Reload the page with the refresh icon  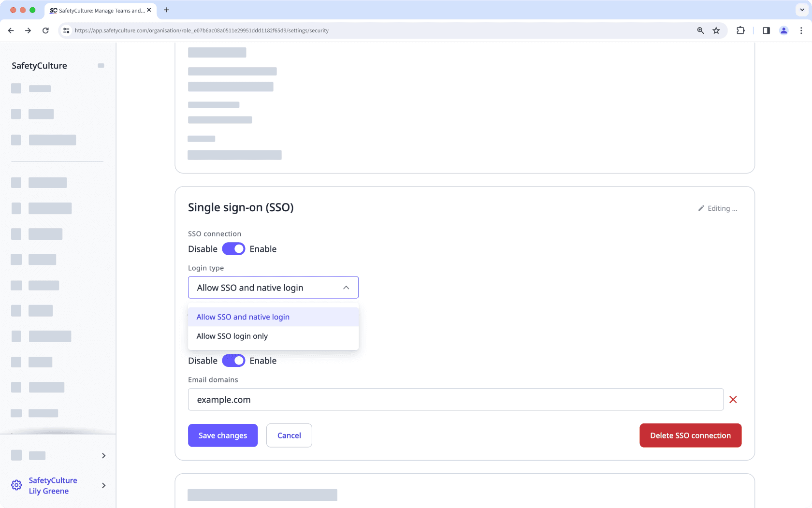click(45, 30)
